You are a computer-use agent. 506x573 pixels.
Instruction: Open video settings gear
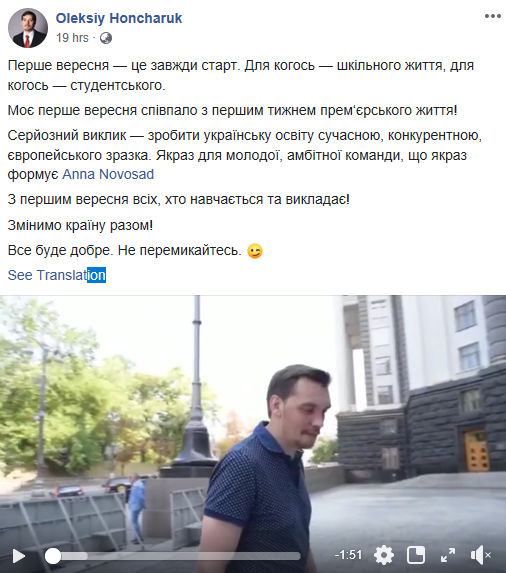click(x=384, y=555)
